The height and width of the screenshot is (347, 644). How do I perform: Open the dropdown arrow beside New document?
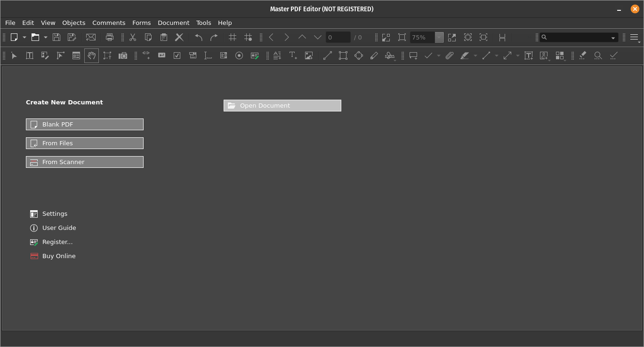tap(24, 37)
